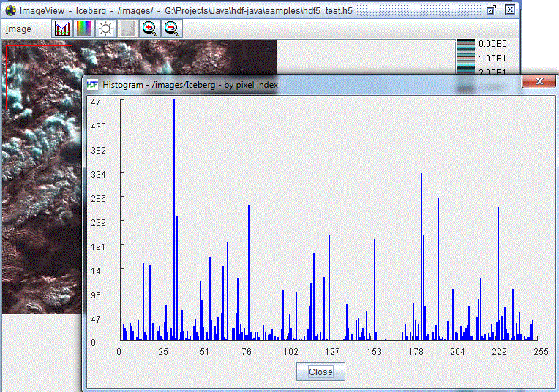Click x-axis label 51
This screenshot has height=392, width=559.
[204, 352]
